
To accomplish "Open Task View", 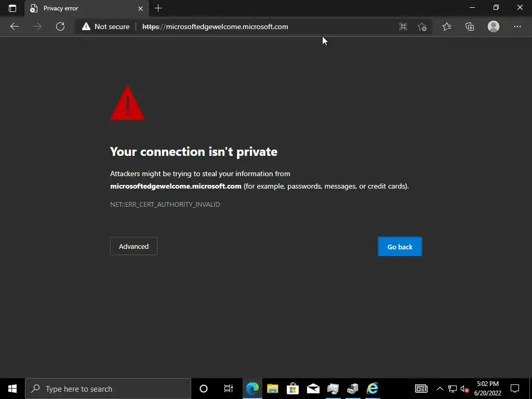I will [x=229, y=389].
